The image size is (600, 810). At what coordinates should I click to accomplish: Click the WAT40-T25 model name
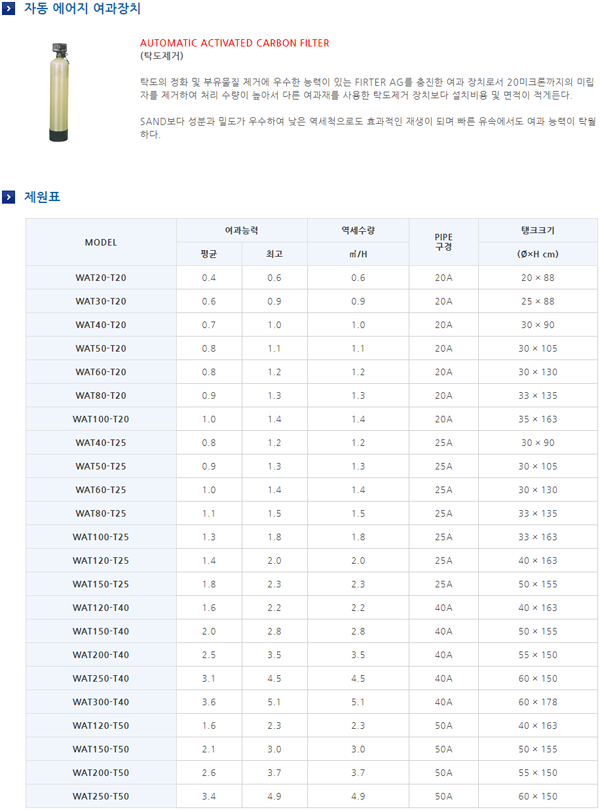[100, 442]
